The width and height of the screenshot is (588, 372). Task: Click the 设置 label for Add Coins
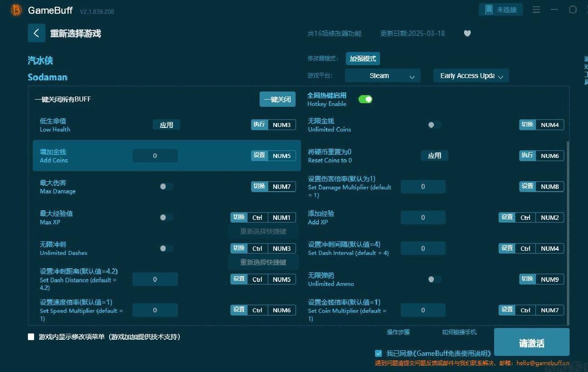259,155
